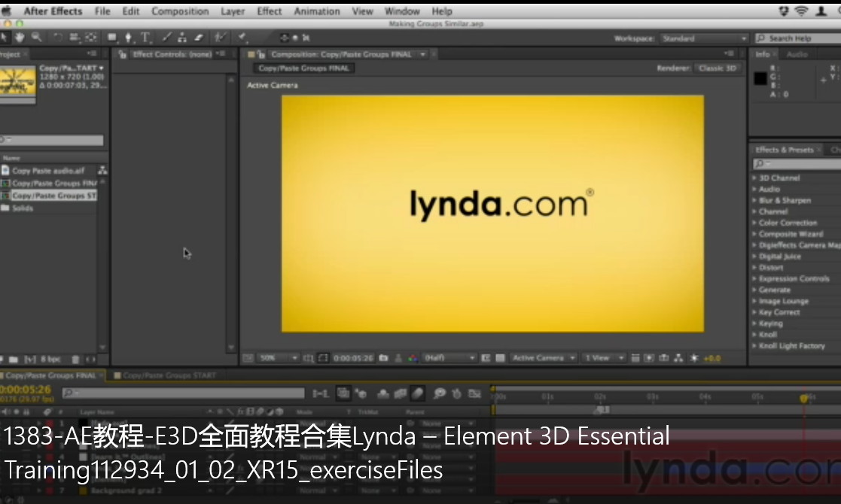Viewport: 841px width, 504px height.
Task: Click the timeline current time indicator
Action: click(x=803, y=398)
